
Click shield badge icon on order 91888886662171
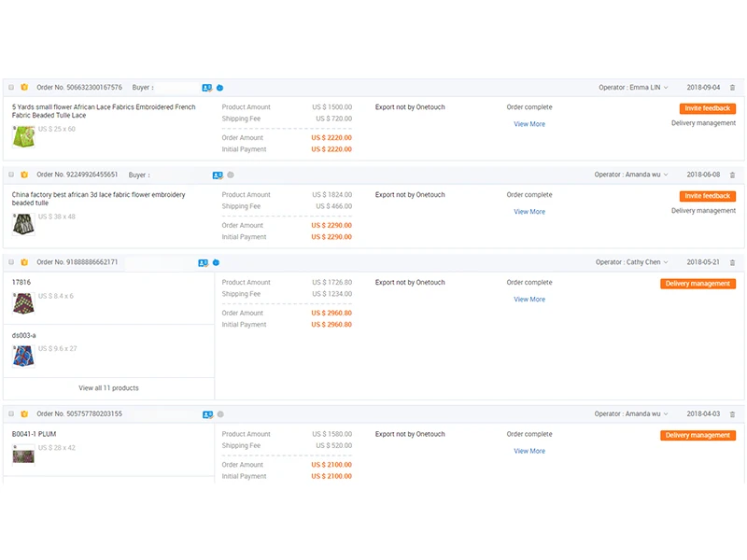(x=24, y=263)
